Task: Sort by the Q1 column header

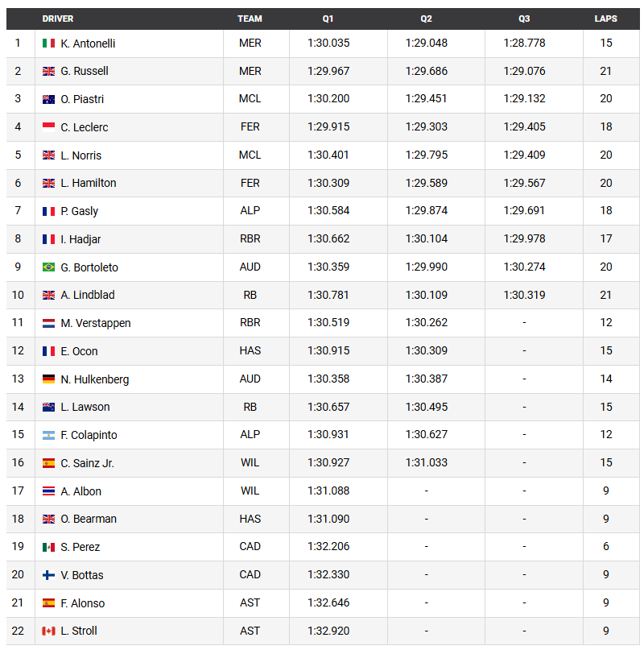Action: [x=328, y=19]
